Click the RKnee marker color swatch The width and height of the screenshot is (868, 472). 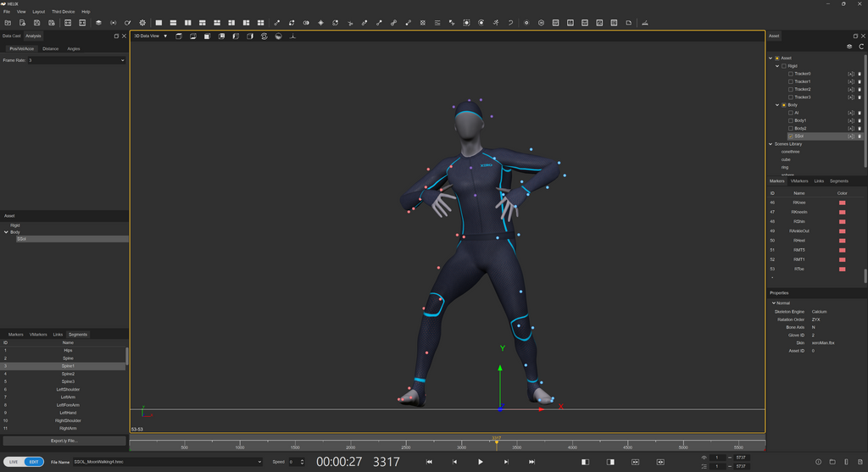point(842,203)
